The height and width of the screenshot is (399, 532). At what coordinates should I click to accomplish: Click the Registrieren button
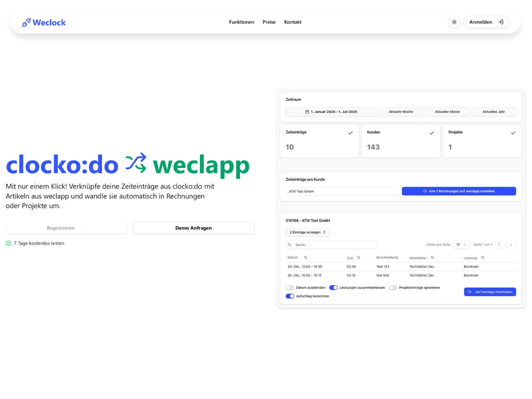pyautogui.click(x=66, y=228)
